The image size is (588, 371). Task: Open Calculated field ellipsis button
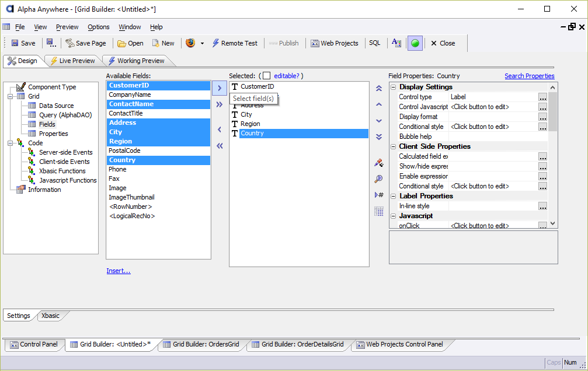point(542,157)
